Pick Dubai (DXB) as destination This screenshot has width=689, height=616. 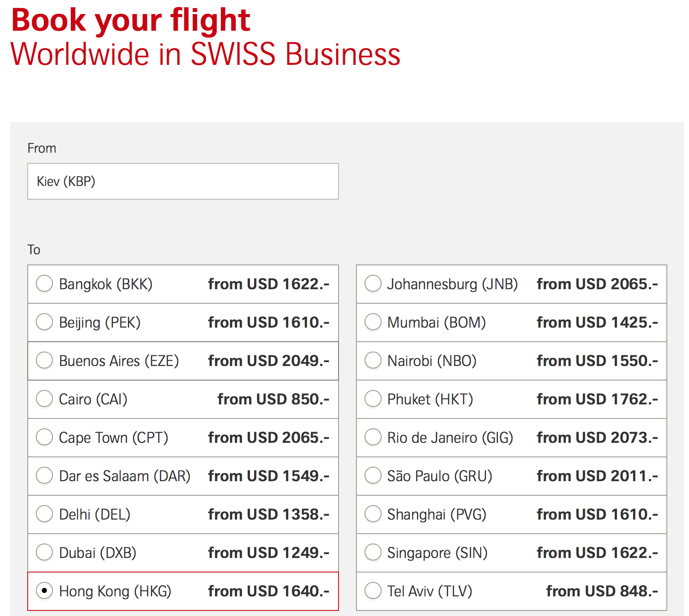[44, 552]
